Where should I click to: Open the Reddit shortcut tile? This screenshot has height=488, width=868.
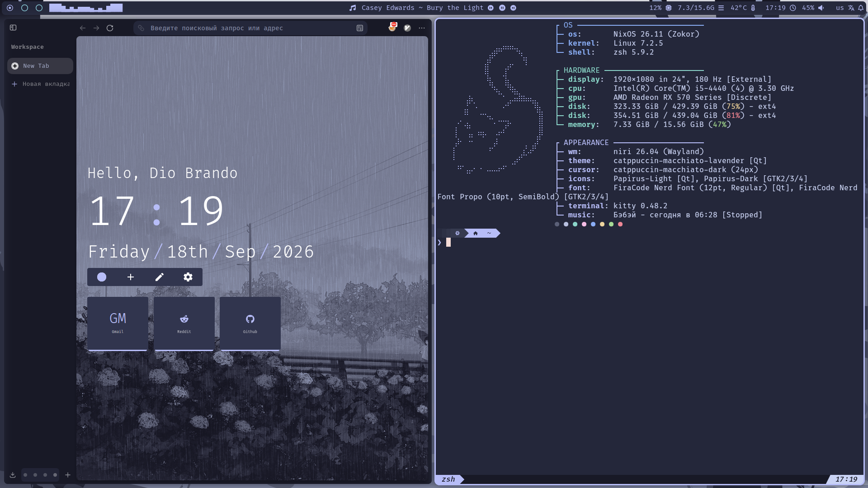pos(184,324)
